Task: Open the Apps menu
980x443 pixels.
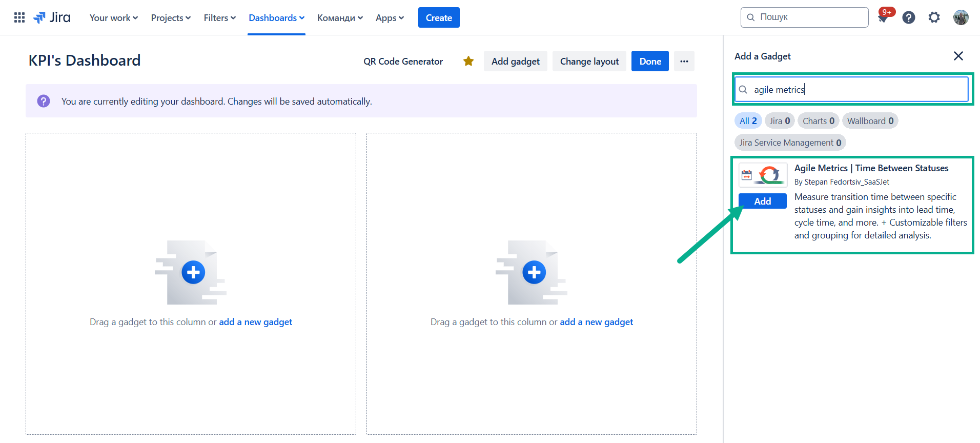Action: click(390, 18)
